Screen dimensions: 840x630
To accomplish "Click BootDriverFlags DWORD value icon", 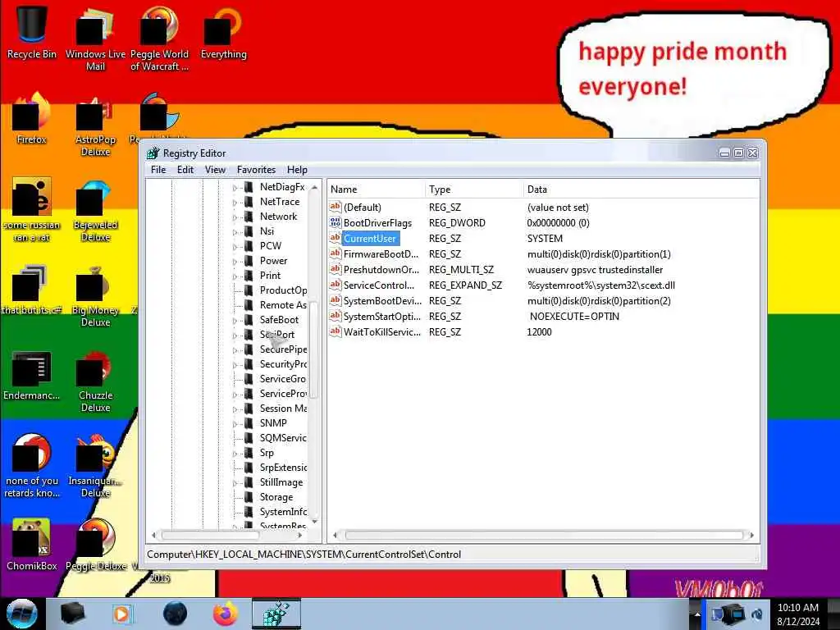I will click(x=336, y=223).
